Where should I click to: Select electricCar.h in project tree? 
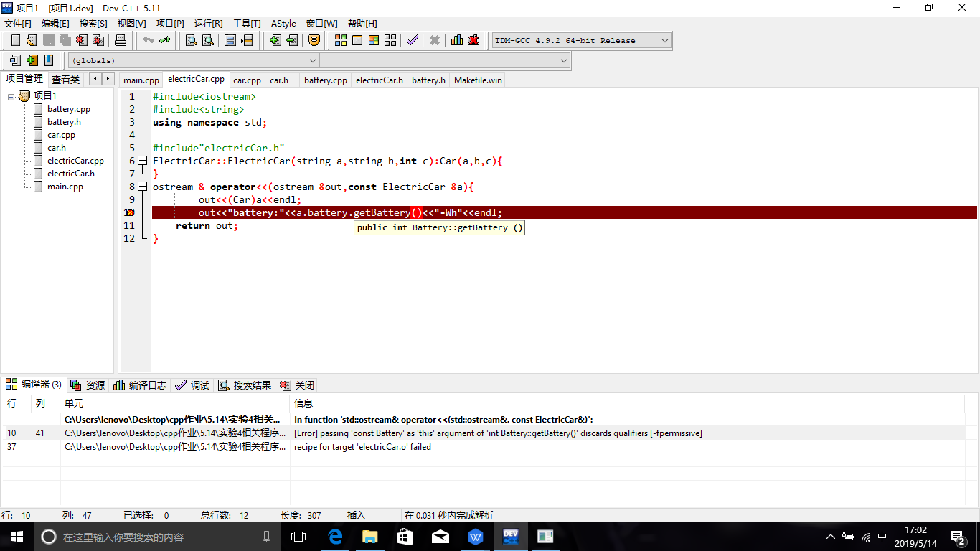(x=71, y=174)
